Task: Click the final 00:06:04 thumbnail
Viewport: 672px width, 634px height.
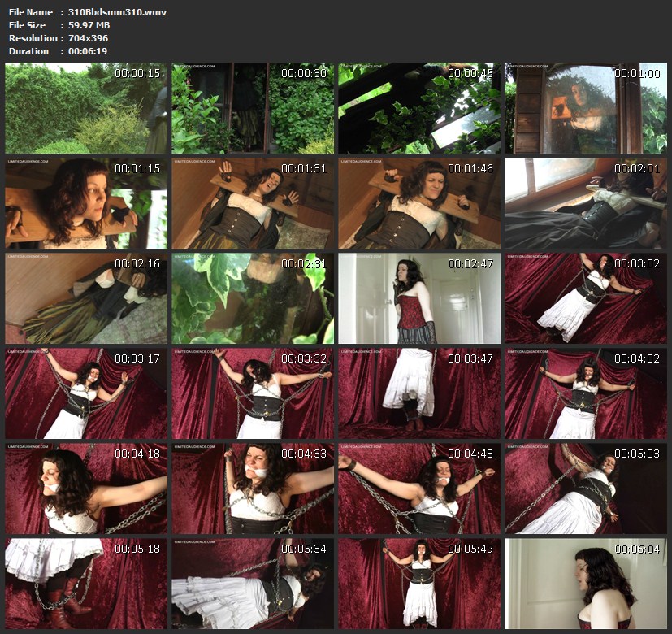Action: click(586, 584)
